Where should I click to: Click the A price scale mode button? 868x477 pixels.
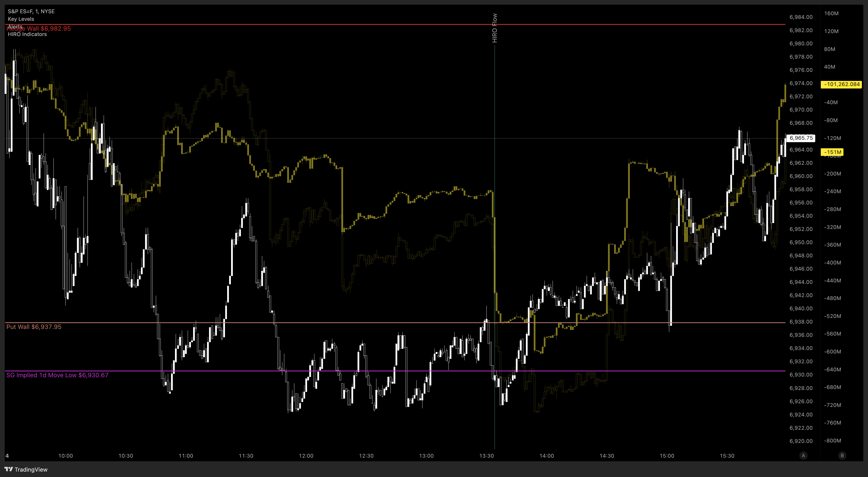click(803, 455)
